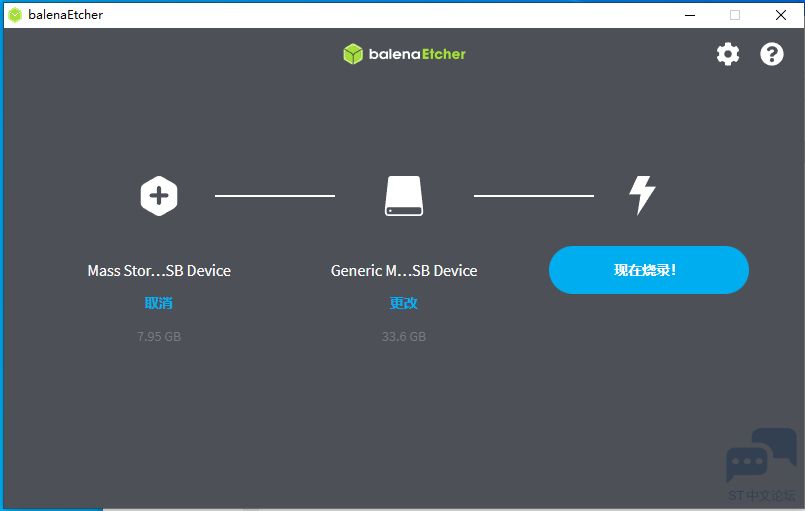805x511 pixels.
Task: Click the balenaEtcher title bar app icon
Action: coord(15,15)
